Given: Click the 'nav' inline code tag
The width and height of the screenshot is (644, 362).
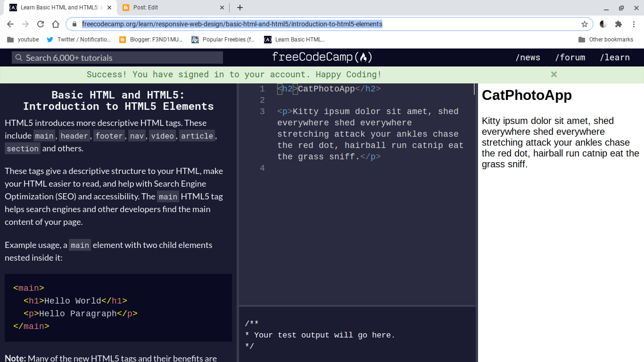Looking at the screenshot, I should click(137, 136).
